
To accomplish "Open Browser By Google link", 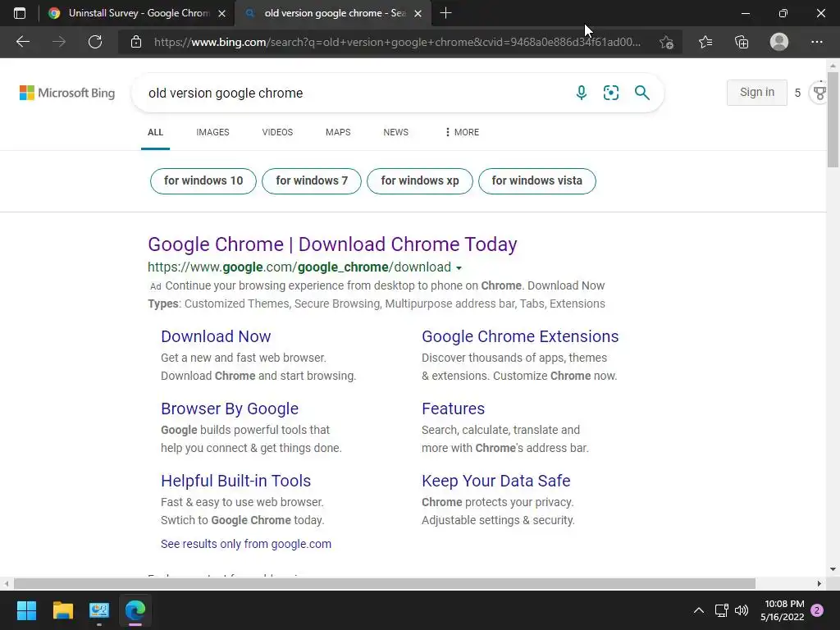I will (230, 409).
